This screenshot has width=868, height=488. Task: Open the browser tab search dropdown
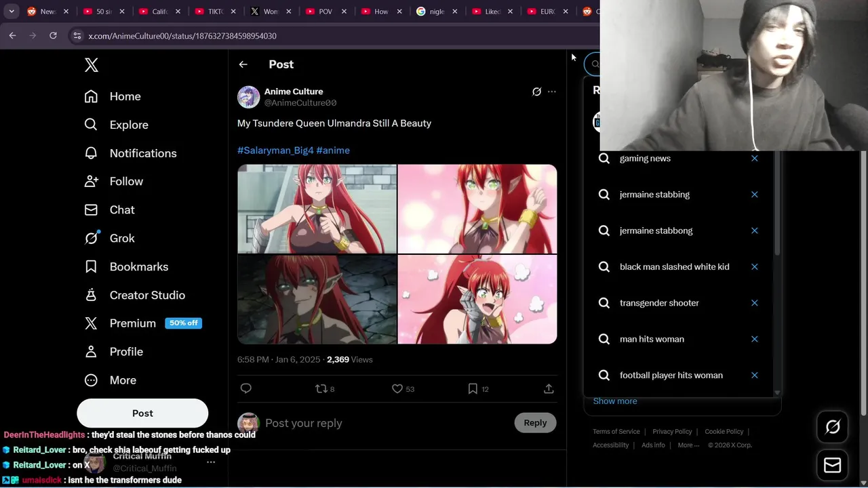12,12
